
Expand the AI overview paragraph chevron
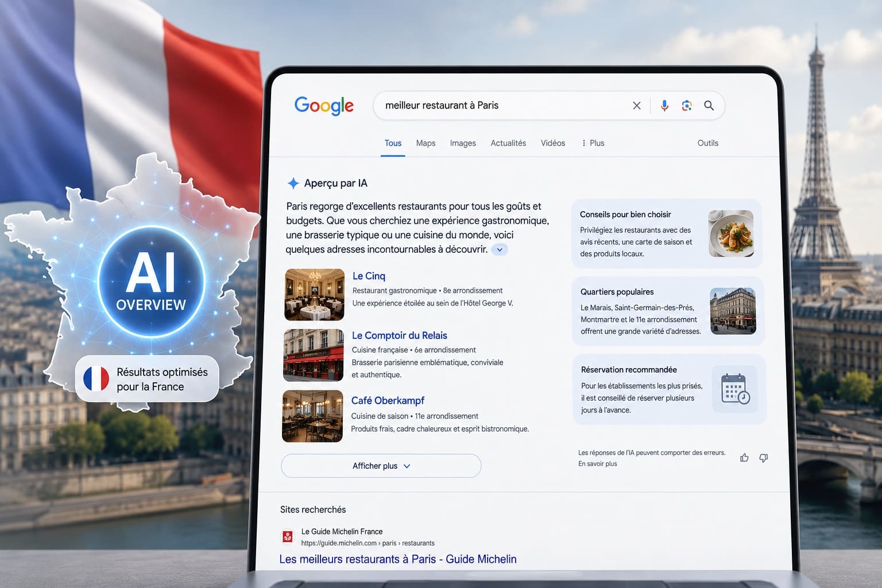[500, 249]
